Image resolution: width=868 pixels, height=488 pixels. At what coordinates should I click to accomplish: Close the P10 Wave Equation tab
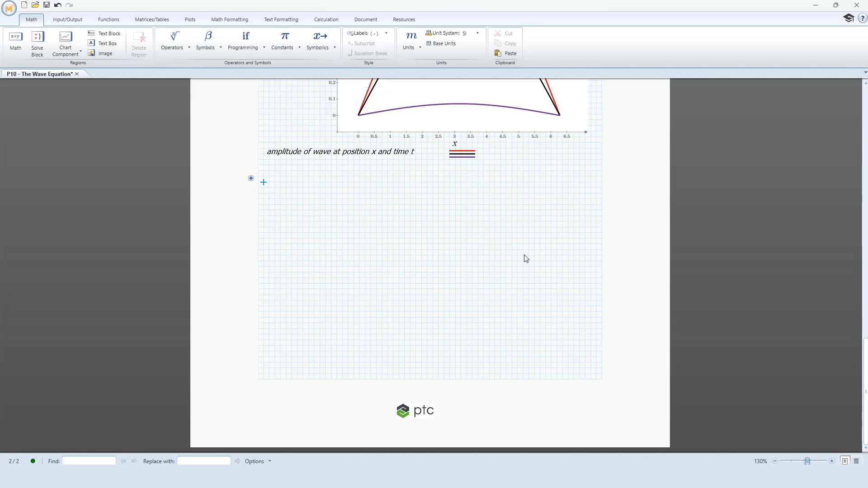[77, 74]
